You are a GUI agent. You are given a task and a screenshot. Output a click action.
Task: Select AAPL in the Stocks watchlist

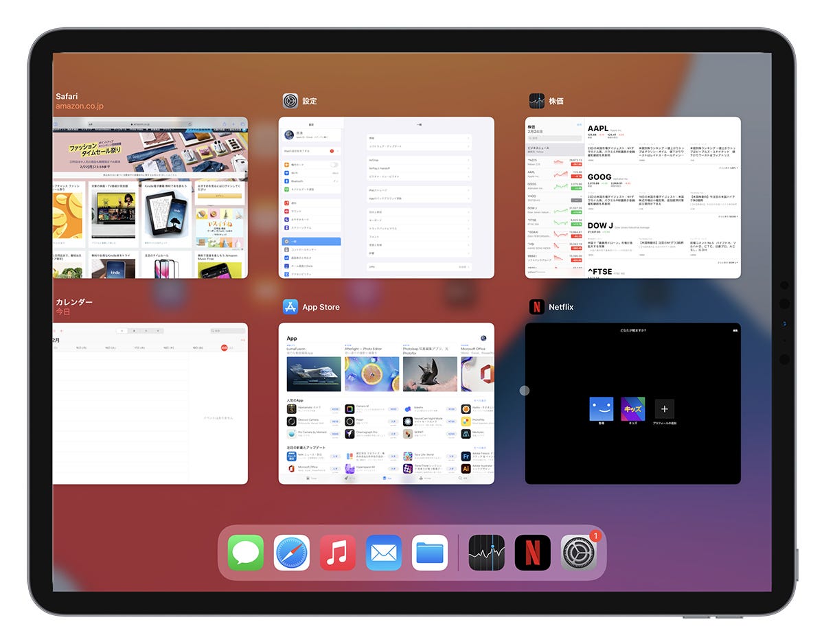point(554,173)
